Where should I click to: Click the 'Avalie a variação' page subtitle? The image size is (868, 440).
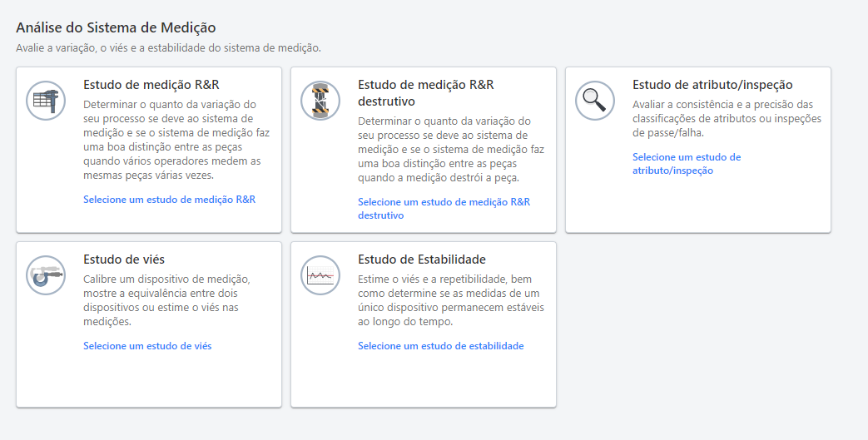click(168, 47)
